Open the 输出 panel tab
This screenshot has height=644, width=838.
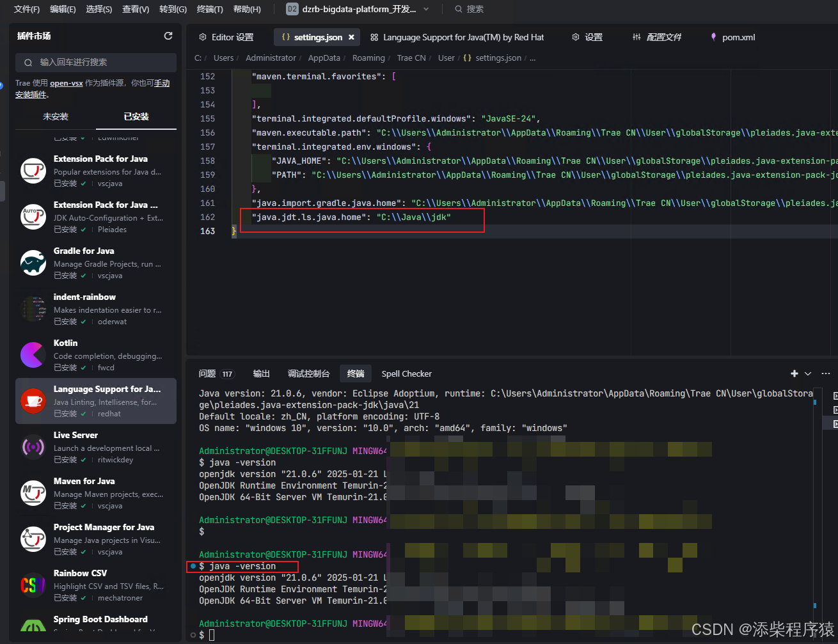pyautogui.click(x=262, y=373)
